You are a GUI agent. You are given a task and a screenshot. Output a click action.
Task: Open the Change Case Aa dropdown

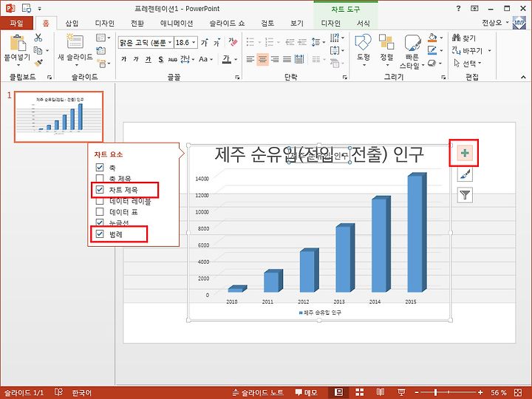[x=205, y=59]
